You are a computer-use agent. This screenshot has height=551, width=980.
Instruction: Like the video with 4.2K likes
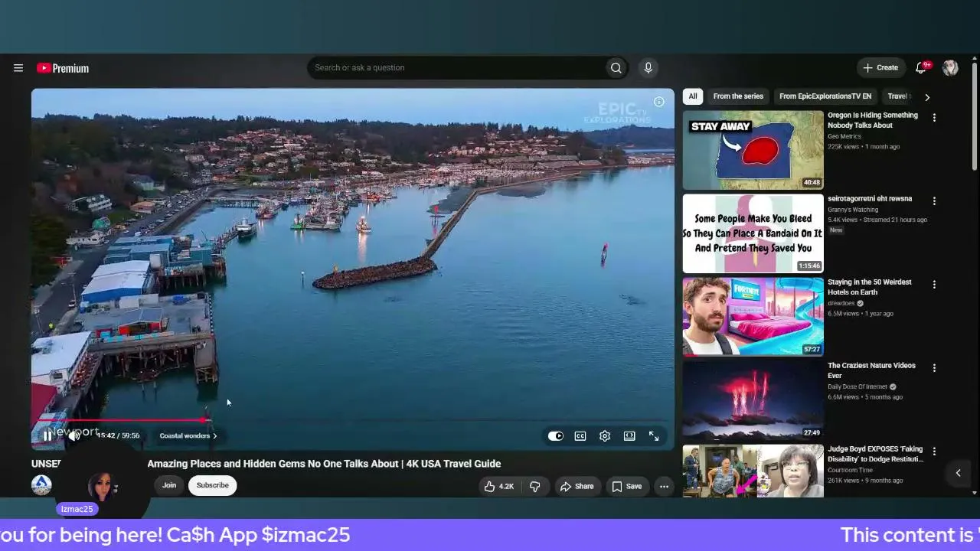498,486
